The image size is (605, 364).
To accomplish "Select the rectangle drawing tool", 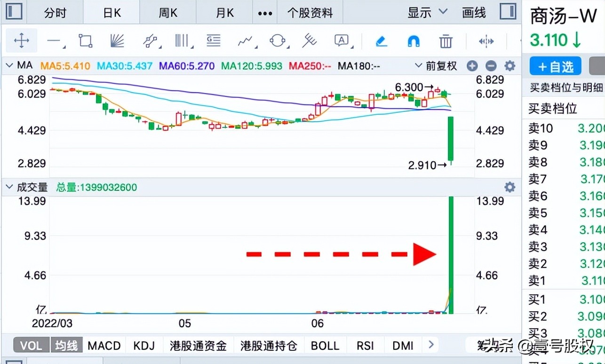I will [x=85, y=41].
